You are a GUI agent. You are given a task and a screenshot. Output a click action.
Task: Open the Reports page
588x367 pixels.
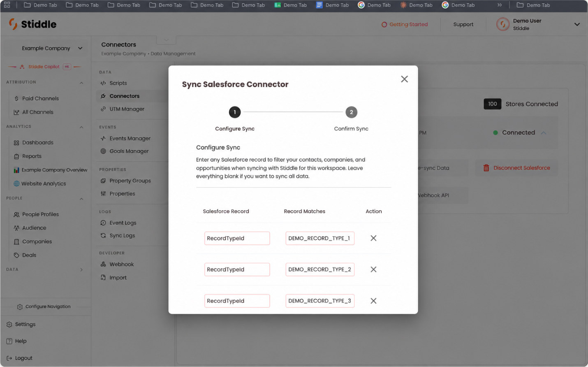click(x=32, y=156)
